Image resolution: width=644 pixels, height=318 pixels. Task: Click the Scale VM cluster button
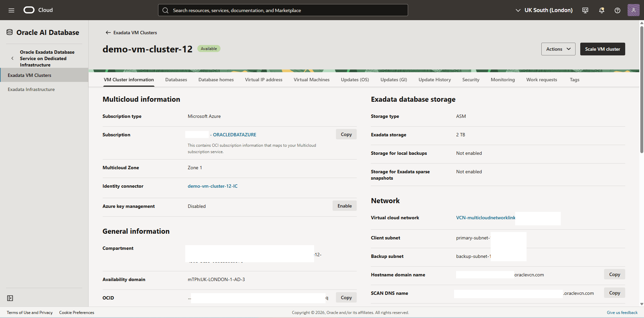602,49
